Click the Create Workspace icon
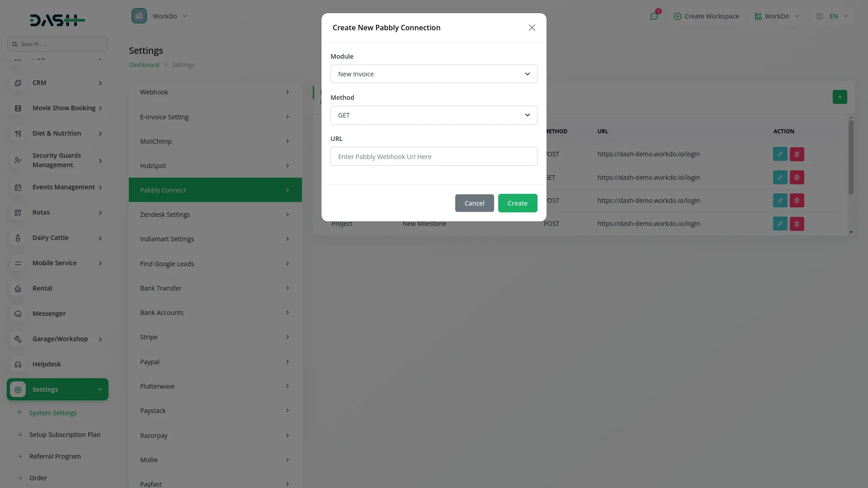The width and height of the screenshot is (868, 488). tap(678, 16)
